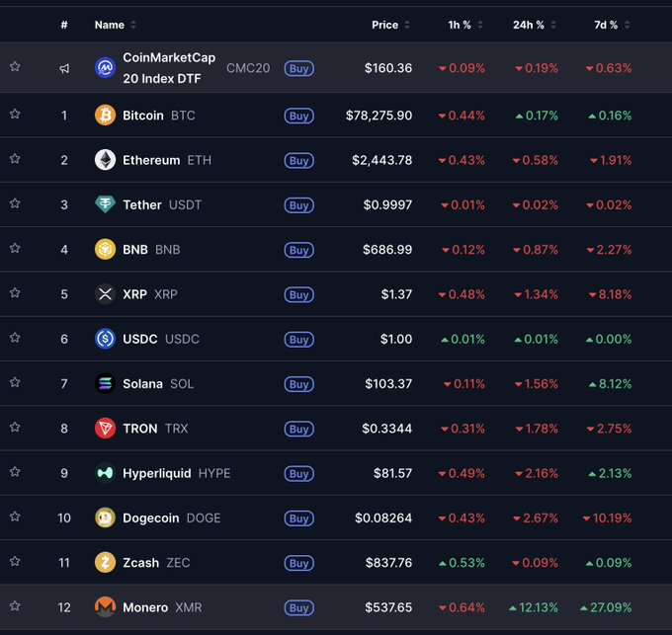Toggle watchlist star for Tether
This screenshot has width=672, height=635.
15,203
